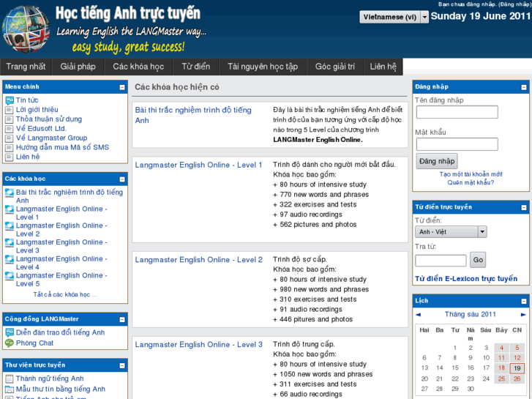Select day 12 in the calendar
This screenshot has height=399, width=532.
tap(517, 358)
